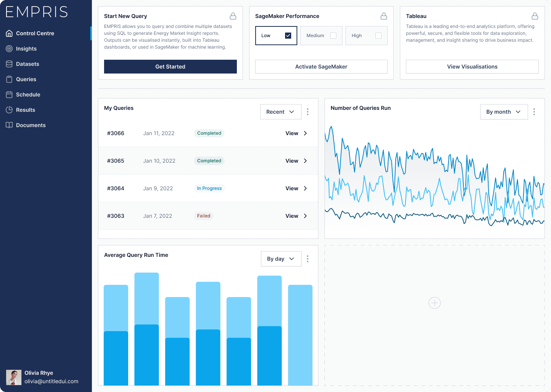Open Average Query Run Time three-dot menu
The height and width of the screenshot is (392, 551).
(x=308, y=259)
